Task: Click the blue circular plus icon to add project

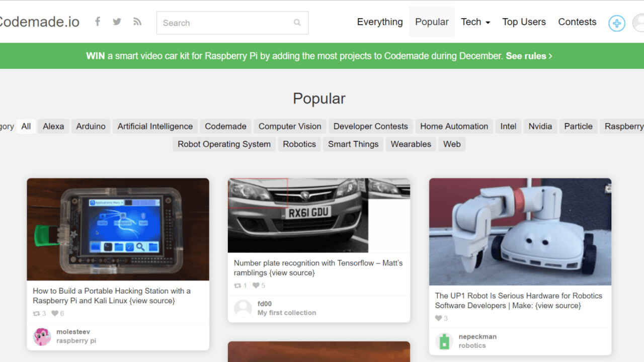Action: tap(616, 23)
